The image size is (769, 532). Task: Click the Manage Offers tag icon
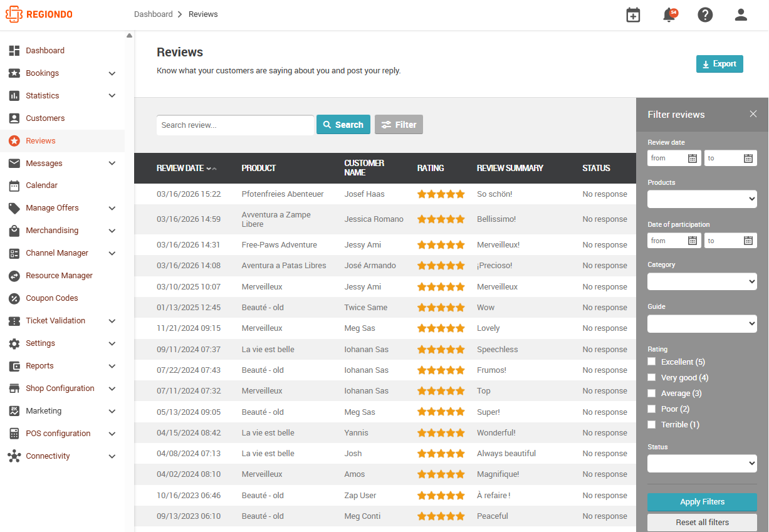coord(14,208)
